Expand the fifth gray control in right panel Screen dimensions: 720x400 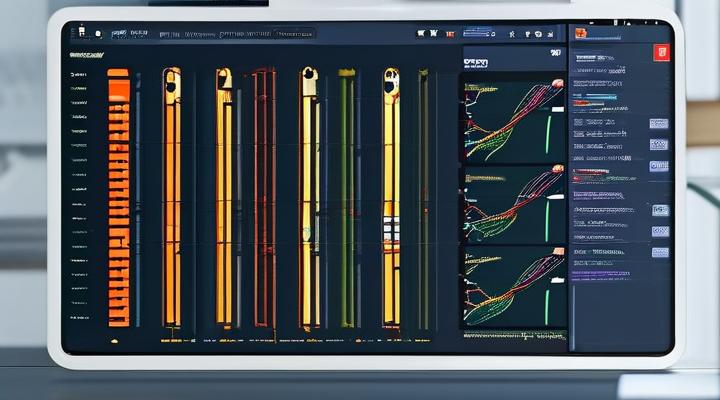[x=659, y=231]
